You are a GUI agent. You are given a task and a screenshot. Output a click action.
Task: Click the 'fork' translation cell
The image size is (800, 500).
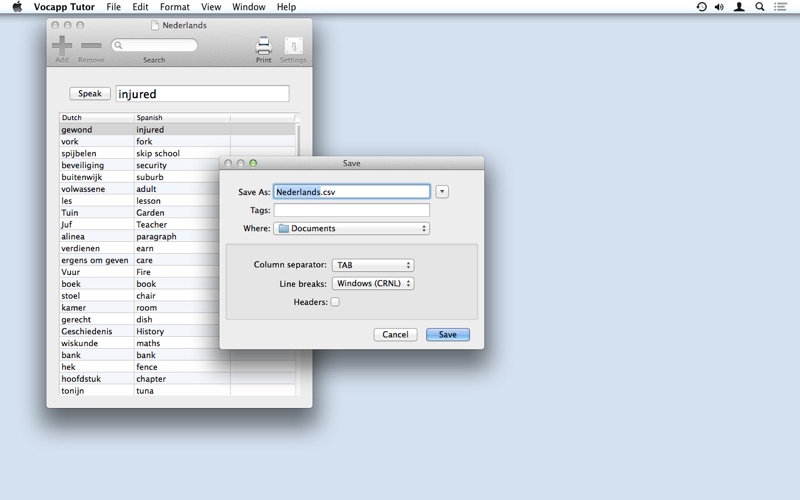click(182, 141)
